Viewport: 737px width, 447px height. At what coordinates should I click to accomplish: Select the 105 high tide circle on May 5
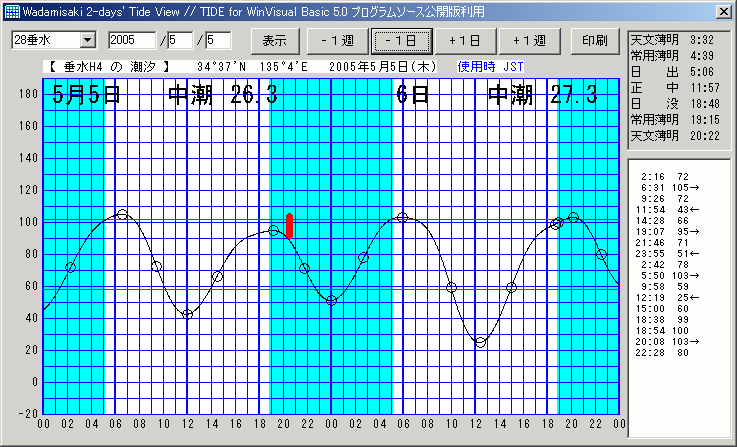pyautogui.click(x=122, y=214)
